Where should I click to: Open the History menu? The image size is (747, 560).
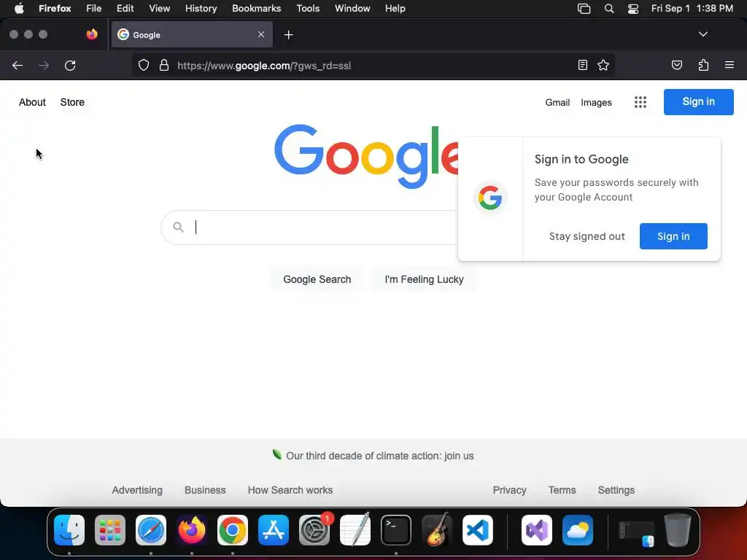pos(201,8)
